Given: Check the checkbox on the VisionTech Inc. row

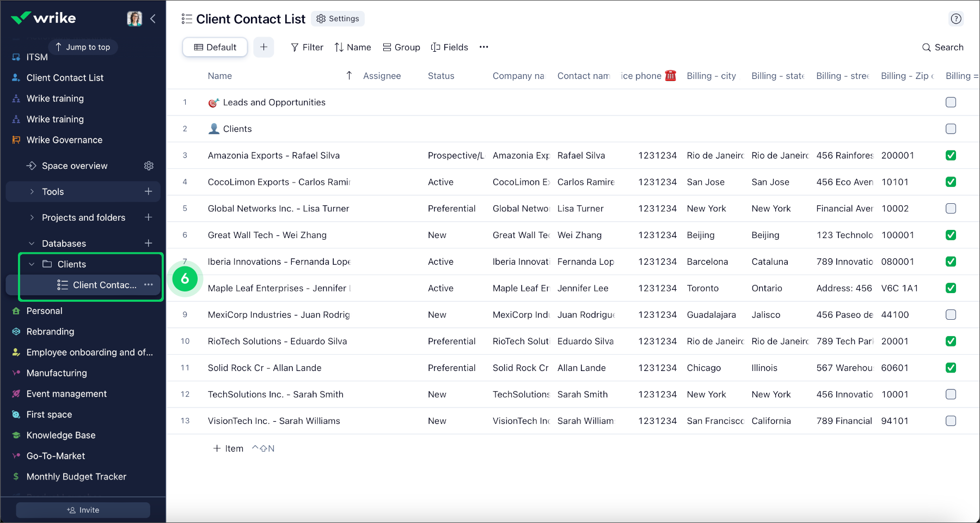Looking at the screenshot, I should click(951, 421).
